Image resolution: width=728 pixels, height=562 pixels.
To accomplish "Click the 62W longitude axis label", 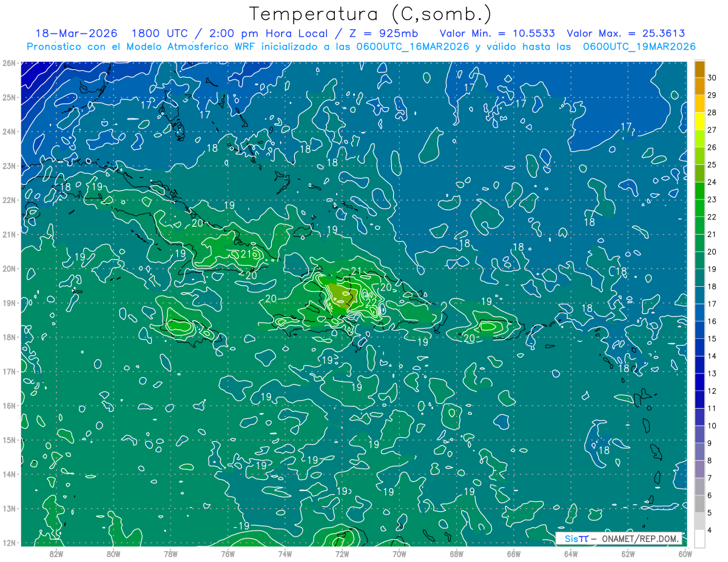I will (x=628, y=554).
